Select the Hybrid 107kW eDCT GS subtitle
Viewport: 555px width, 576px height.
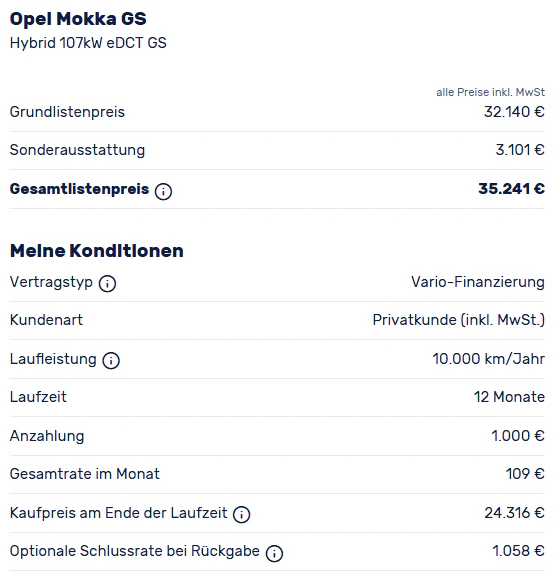click(x=88, y=43)
